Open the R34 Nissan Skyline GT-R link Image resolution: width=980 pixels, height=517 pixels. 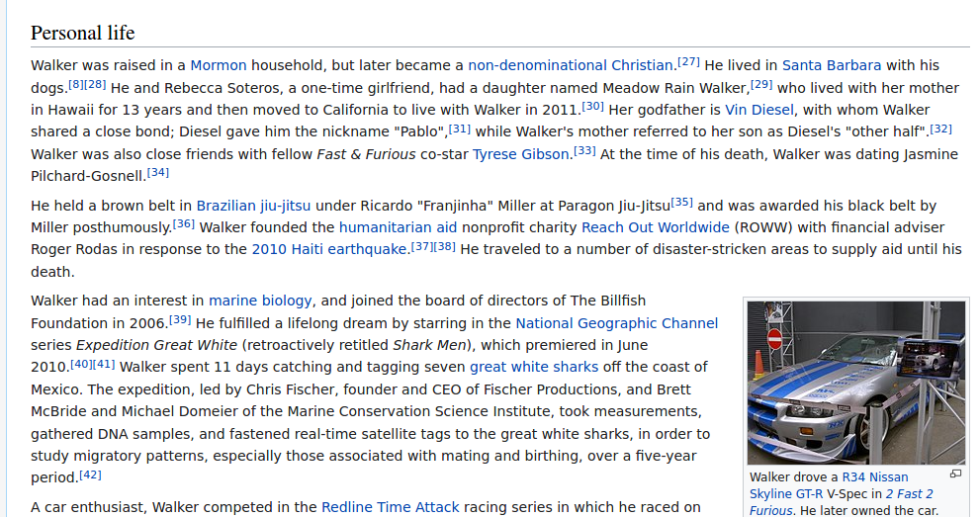click(829, 485)
